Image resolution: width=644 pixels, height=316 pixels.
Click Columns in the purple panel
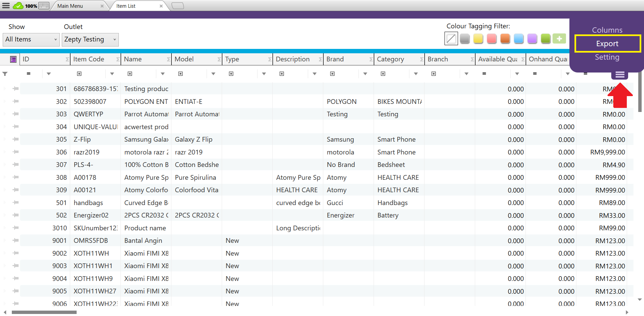(x=607, y=30)
